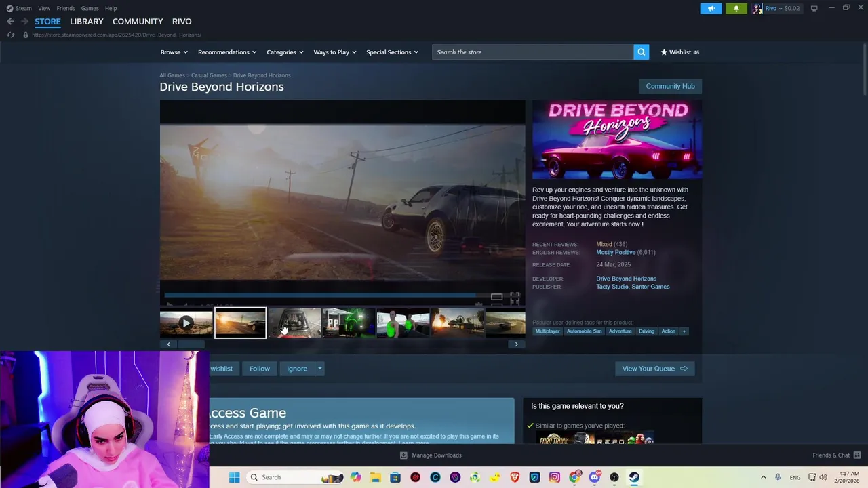Open File Explorer from the taskbar
Image resolution: width=868 pixels, height=488 pixels.
(x=376, y=477)
